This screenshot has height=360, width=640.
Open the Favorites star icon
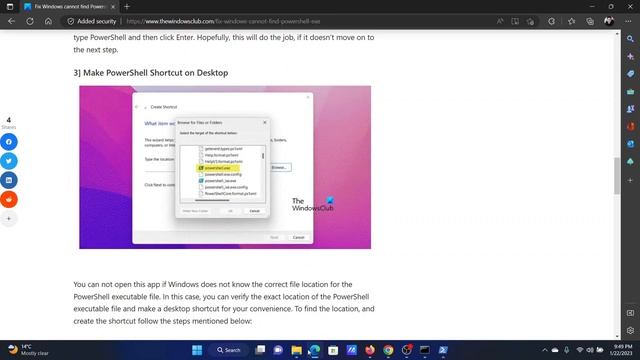click(x=571, y=21)
